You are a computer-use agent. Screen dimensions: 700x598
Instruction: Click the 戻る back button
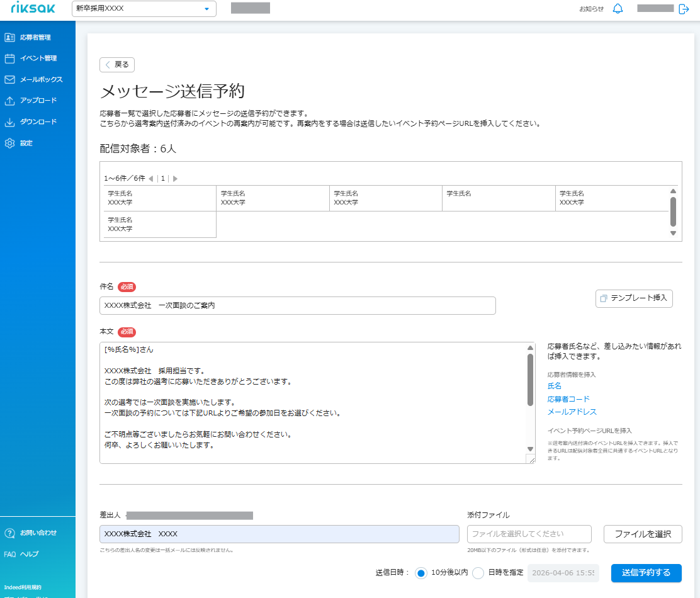coord(117,65)
